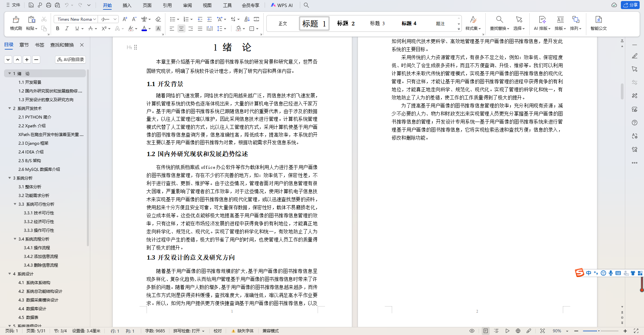Click the 拼写检查: 打开 status bar item
Viewport: 644px width, 335px height.
(x=189, y=331)
